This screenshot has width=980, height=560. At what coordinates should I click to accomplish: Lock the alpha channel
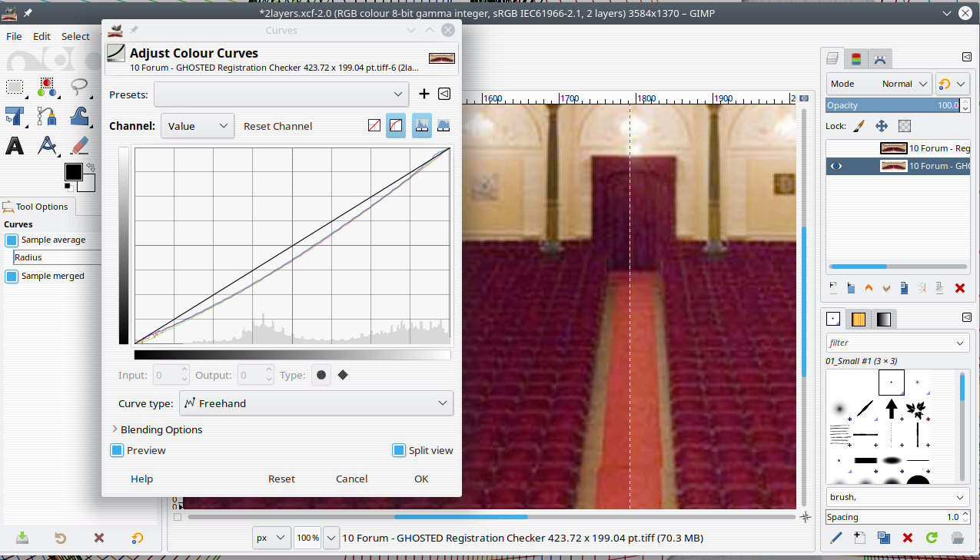[905, 126]
